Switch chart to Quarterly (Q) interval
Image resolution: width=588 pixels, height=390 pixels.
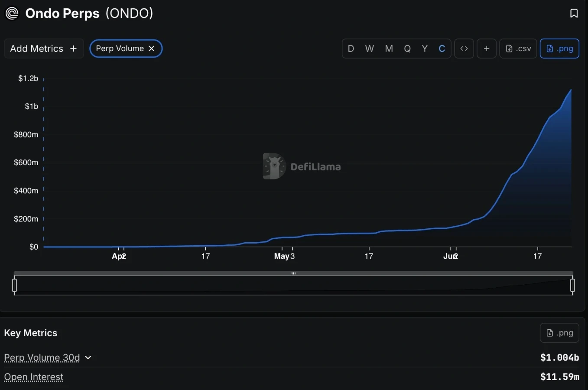(x=407, y=49)
